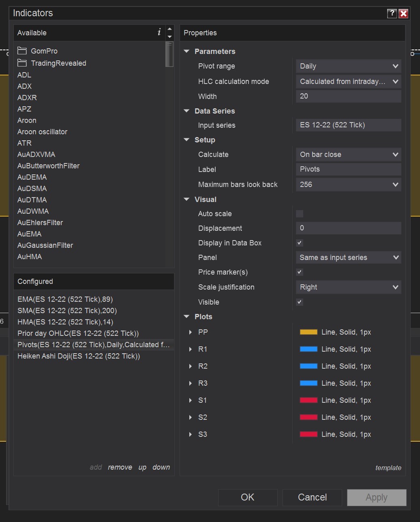Click the help question mark icon
Screen dimensions: 420x522
click(392, 13)
